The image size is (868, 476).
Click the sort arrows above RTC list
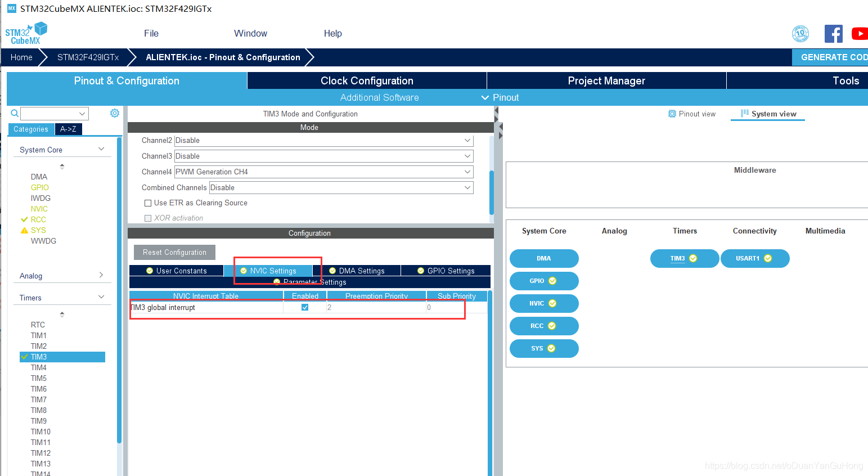pos(62,314)
